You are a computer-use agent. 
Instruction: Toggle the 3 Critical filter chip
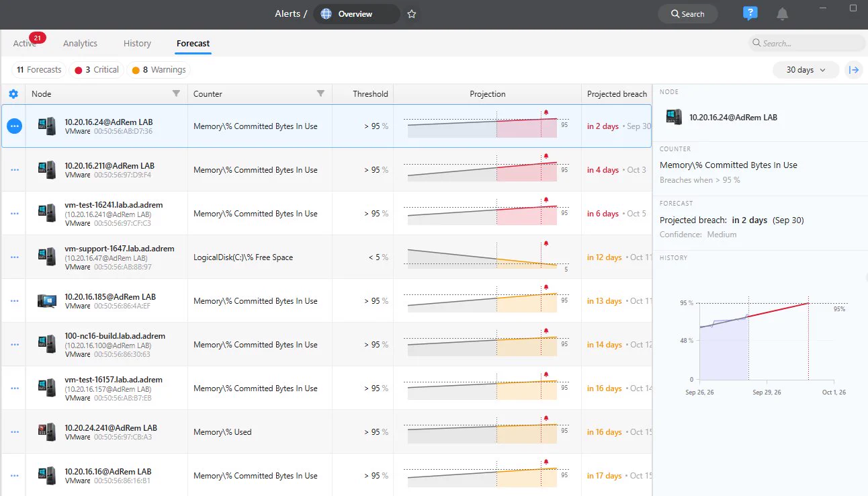point(97,70)
